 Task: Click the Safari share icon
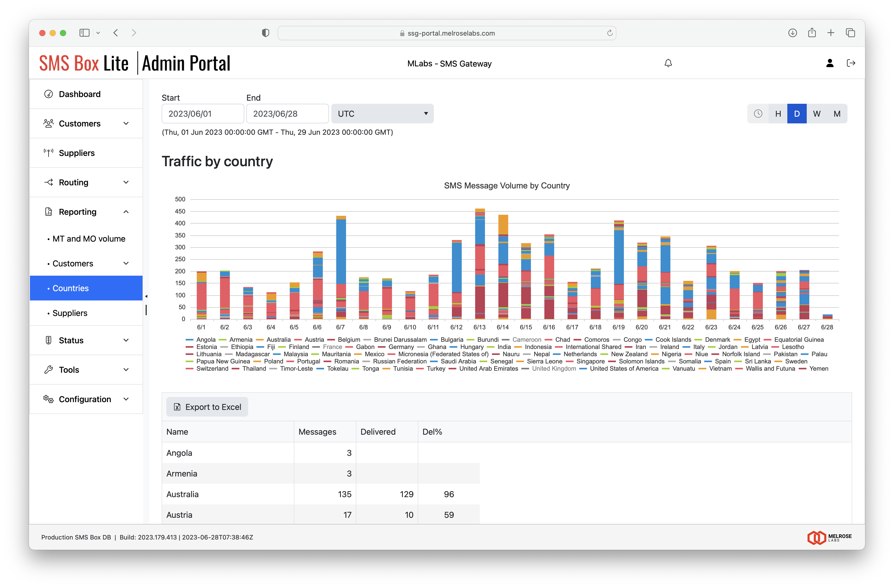tap(812, 33)
